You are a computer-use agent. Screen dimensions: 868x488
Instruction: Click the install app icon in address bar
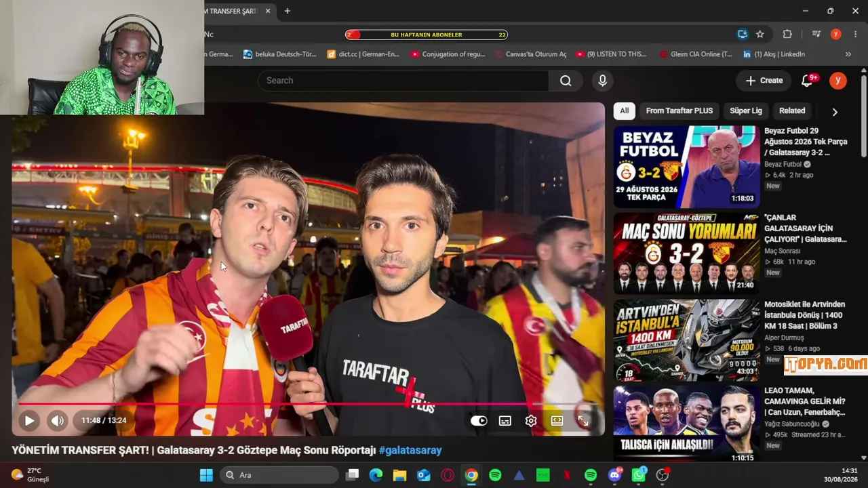pyautogui.click(x=743, y=35)
